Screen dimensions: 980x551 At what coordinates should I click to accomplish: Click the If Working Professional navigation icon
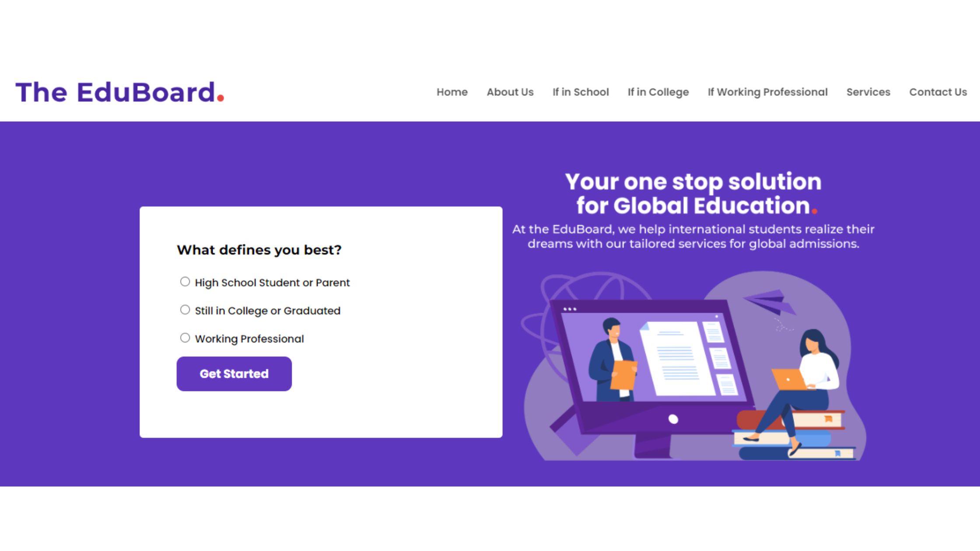[767, 92]
